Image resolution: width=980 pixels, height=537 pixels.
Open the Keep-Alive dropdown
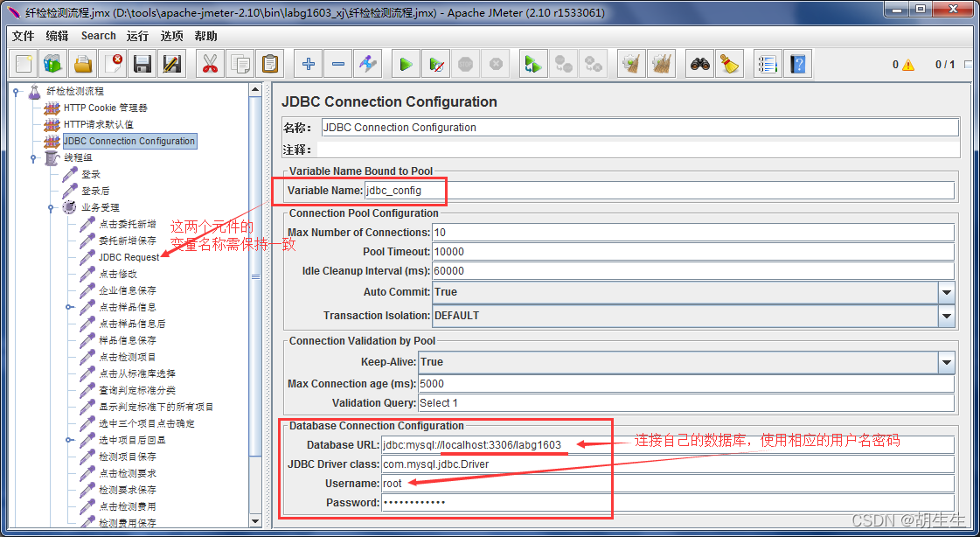tap(946, 362)
